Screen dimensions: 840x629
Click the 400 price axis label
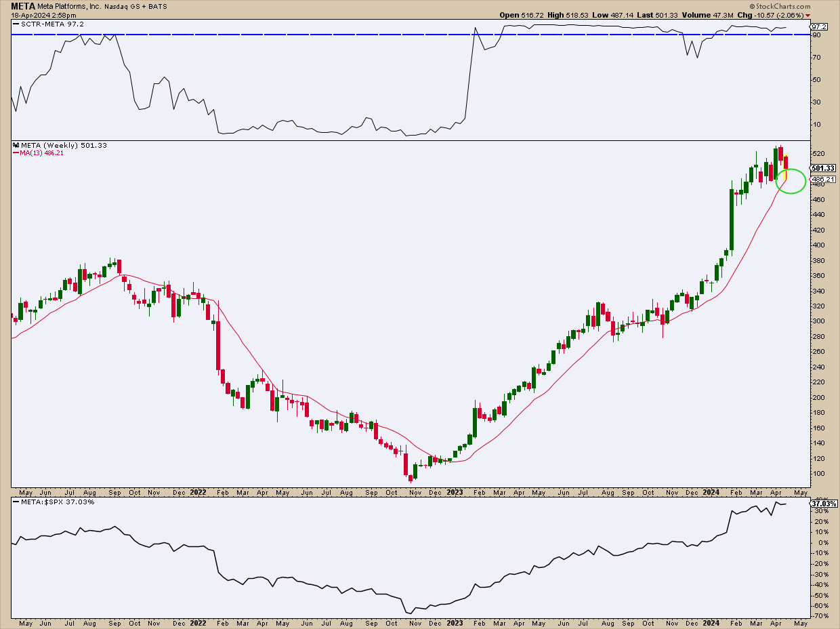pyautogui.click(x=818, y=245)
